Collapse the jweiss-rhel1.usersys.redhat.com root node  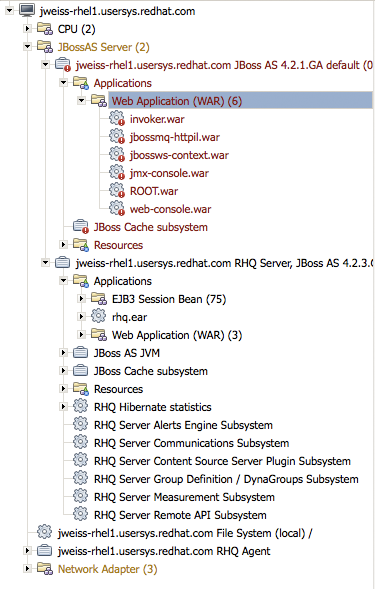click(9, 11)
